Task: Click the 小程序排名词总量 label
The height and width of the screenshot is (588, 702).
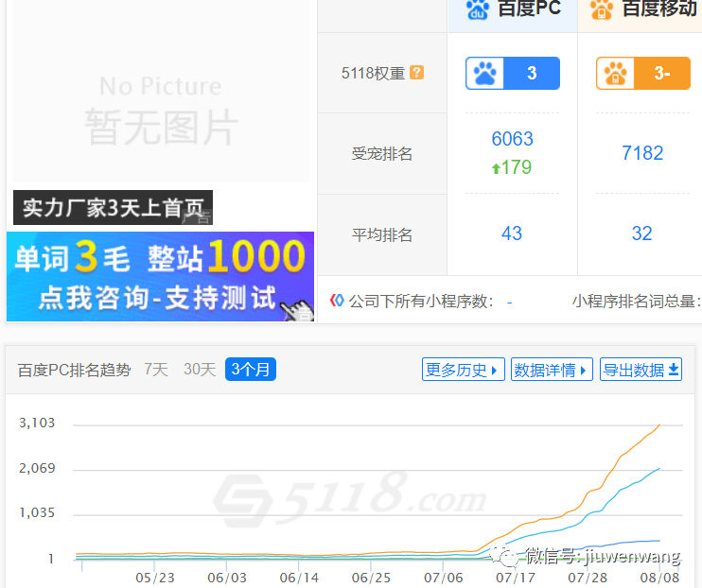Action: pos(637,302)
